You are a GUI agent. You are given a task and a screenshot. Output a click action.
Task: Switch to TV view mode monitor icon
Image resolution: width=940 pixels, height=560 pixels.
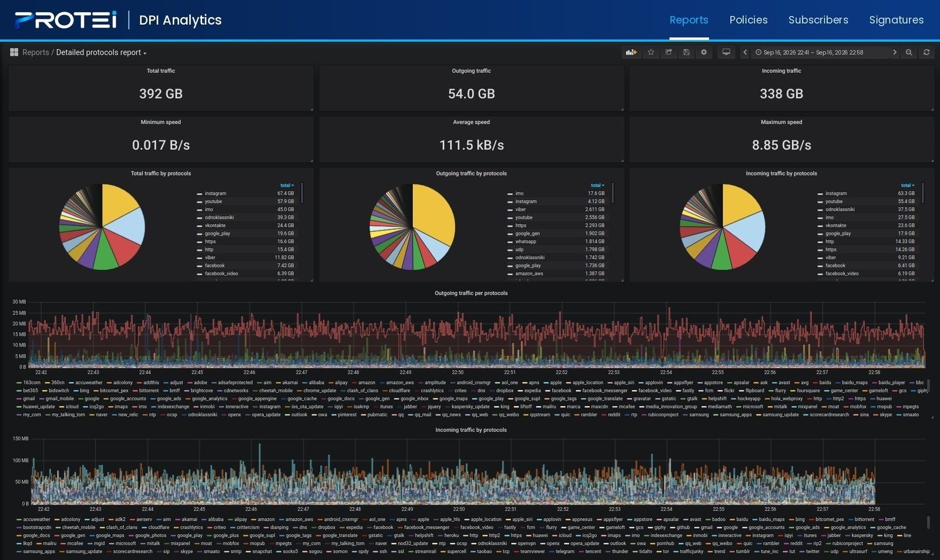tap(726, 52)
